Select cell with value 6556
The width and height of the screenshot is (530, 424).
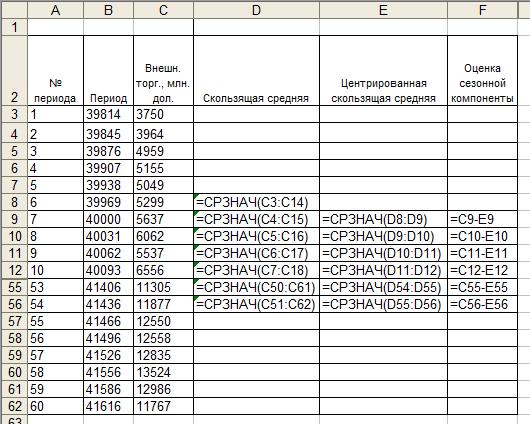coord(163,270)
